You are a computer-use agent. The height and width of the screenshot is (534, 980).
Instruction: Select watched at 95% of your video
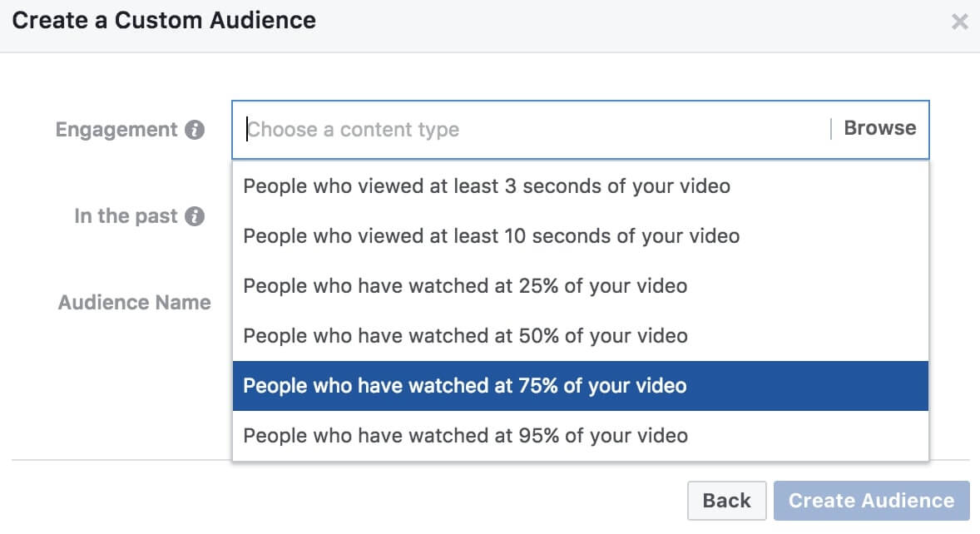(581, 436)
